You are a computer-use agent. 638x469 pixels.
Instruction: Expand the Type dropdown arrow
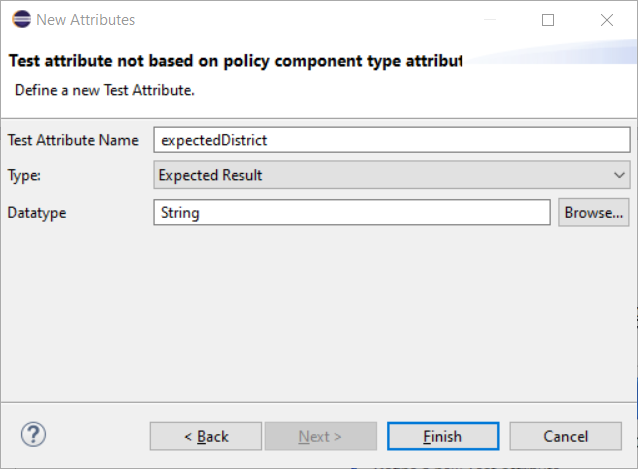coord(619,176)
